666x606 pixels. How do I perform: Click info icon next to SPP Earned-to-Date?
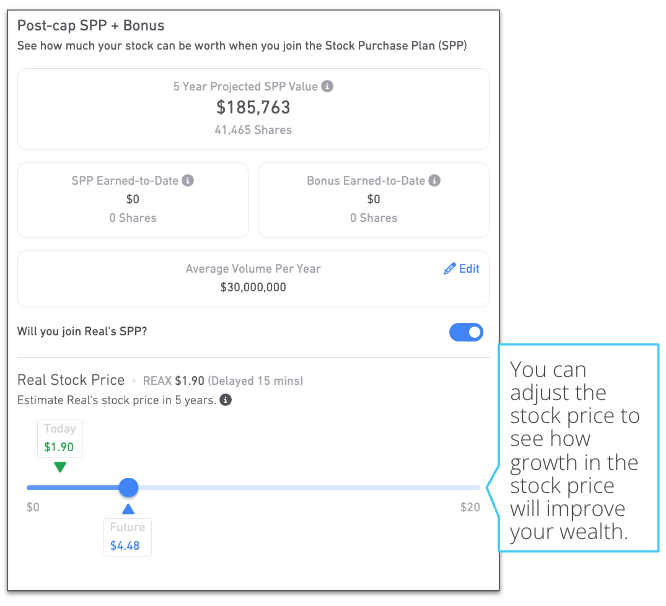pos(188,180)
